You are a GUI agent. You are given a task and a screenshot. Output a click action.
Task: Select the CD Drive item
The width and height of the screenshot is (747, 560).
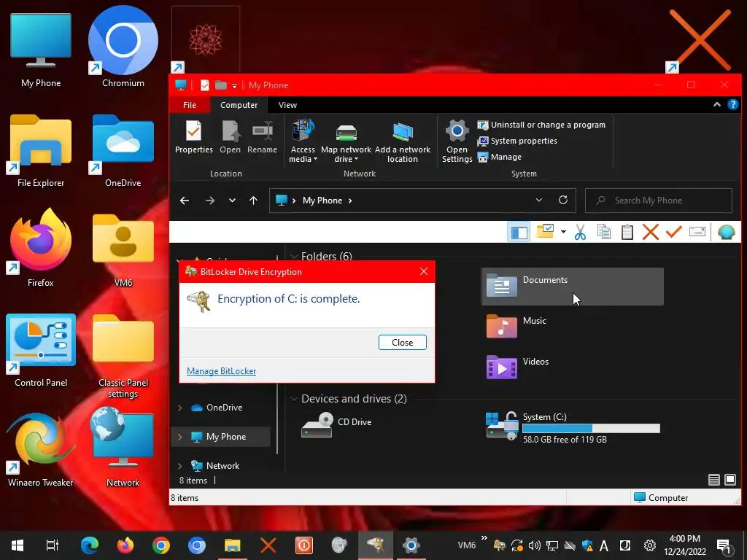tap(336, 424)
